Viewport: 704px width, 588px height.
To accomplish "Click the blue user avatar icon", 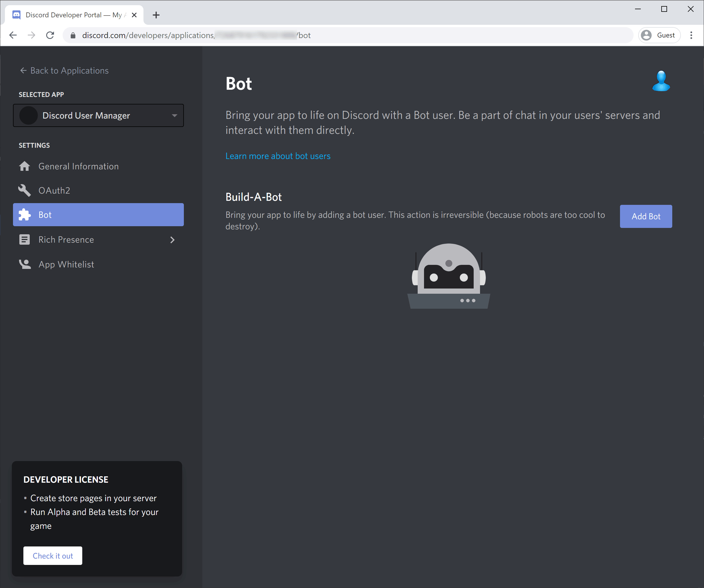I will [661, 81].
